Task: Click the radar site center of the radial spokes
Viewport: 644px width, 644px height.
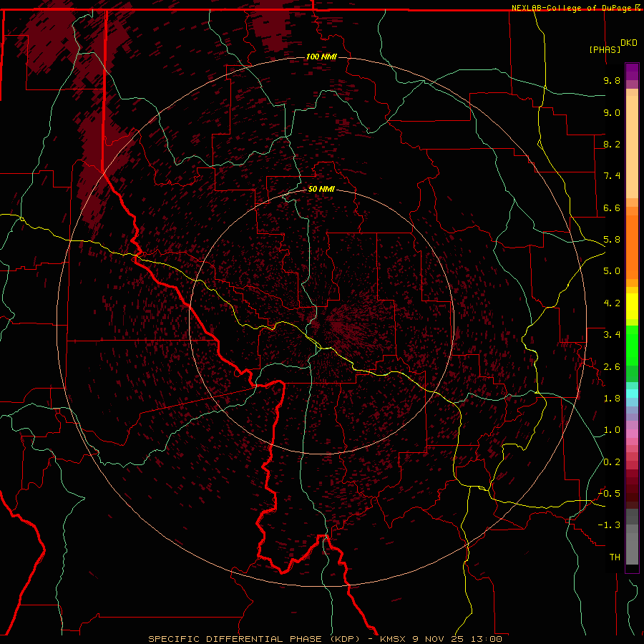Action: tap(322, 323)
